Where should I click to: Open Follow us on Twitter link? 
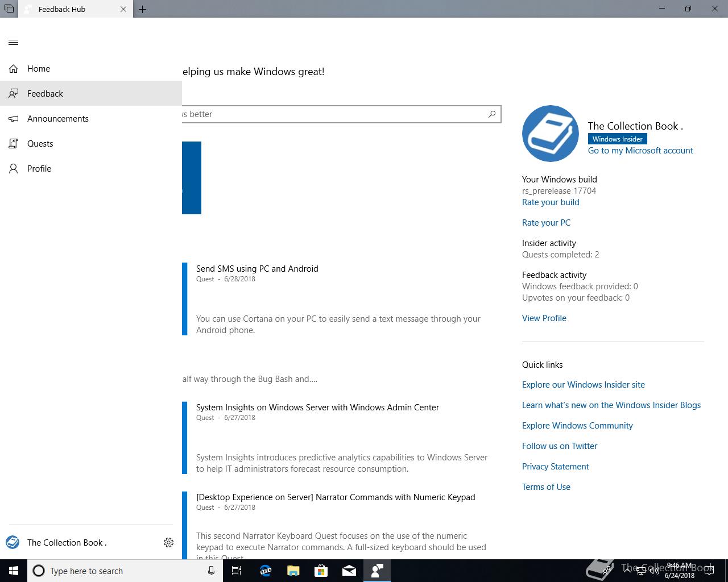coord(560,446)
